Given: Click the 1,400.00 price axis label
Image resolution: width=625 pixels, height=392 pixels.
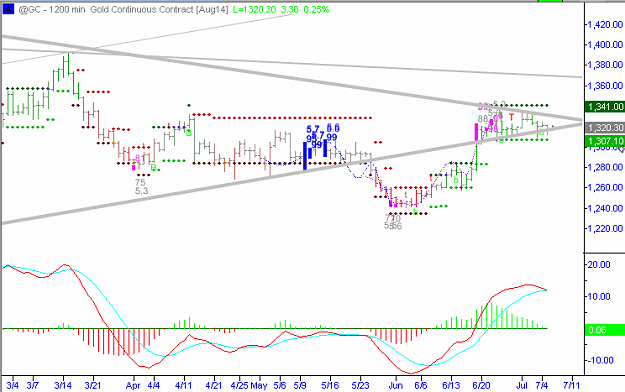Looking at the screenshot, I should 605,45.
